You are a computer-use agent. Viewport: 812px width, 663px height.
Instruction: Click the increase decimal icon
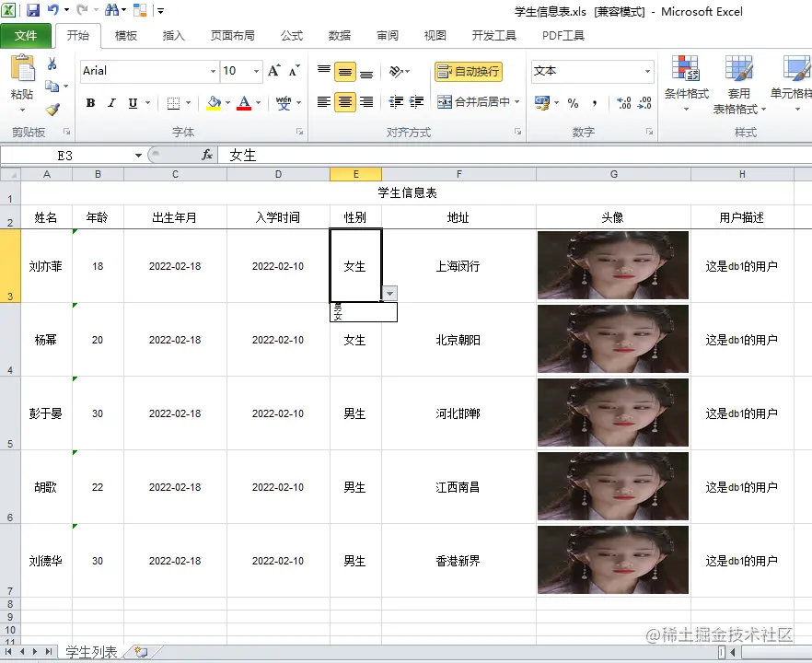[624, 102]
